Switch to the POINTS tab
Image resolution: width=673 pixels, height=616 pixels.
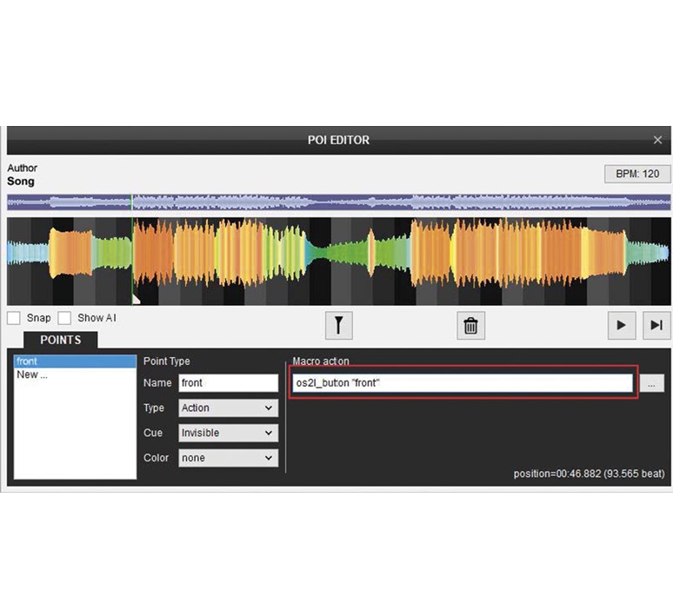(61, 340)
